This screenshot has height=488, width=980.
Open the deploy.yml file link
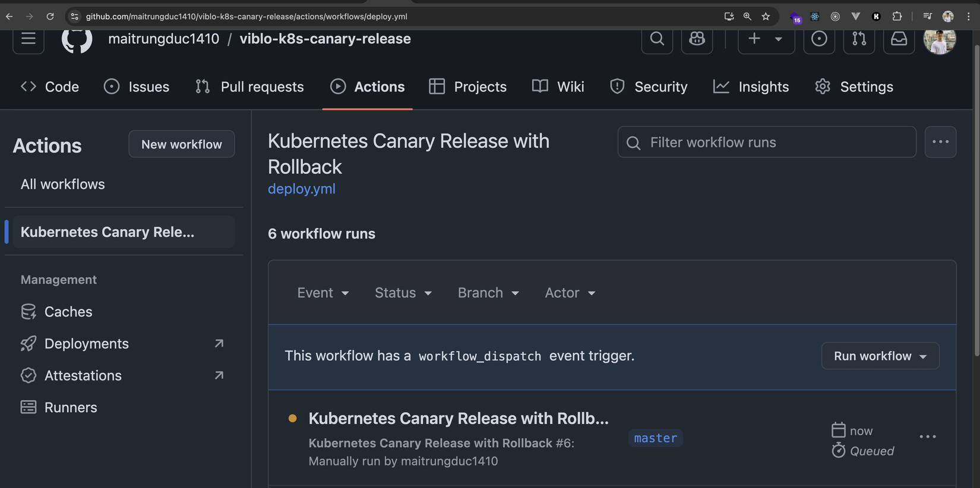(x=302, y=189)
